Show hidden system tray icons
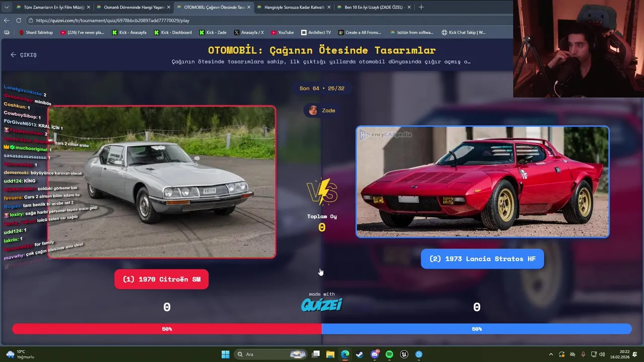Viewport: 644px width, 362px height. (551, 354)
